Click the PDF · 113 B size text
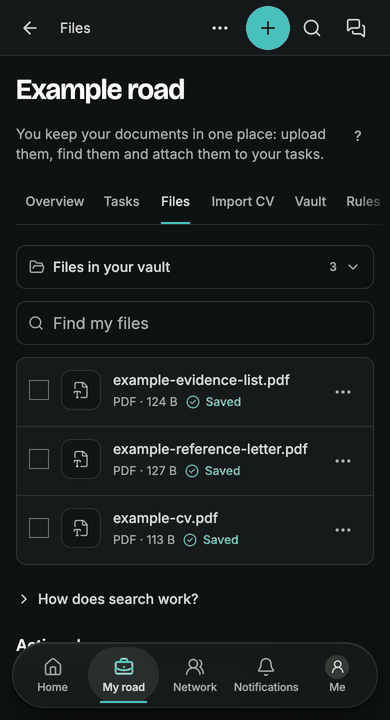Screen dimensions: 390x720 [x=144, y=540]
